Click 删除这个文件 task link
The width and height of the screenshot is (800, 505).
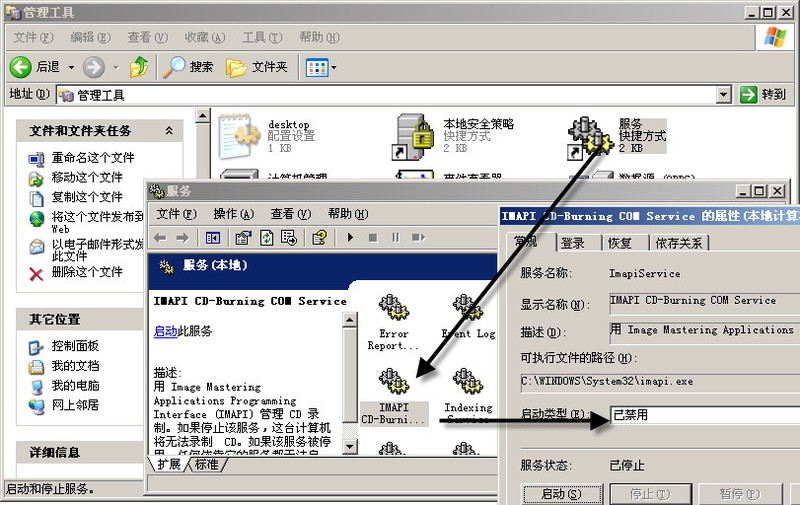(x=87, y=272)
